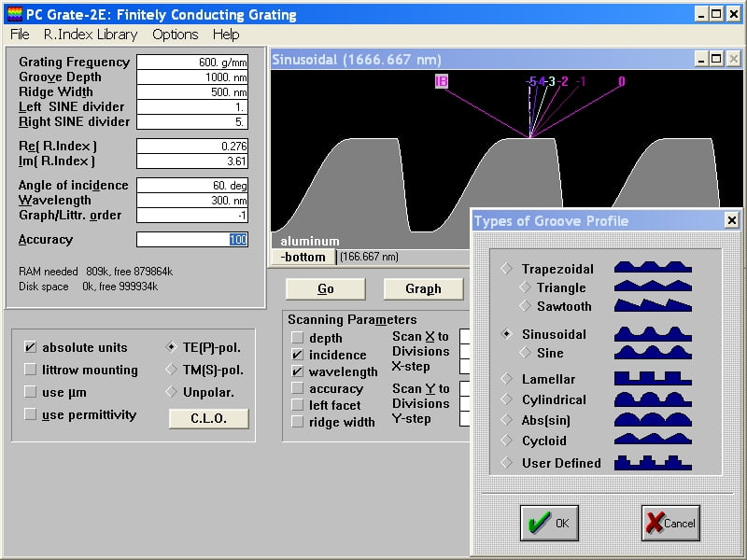Image resolution: width=747 pixels, height=560 pixels.
Task: Click the IB incident beam marker
Action: pos(442,81)
